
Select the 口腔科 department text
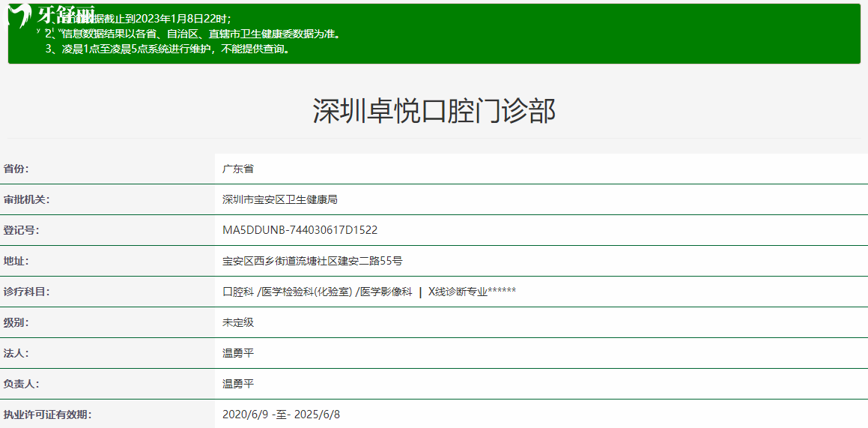pos(238,292)
